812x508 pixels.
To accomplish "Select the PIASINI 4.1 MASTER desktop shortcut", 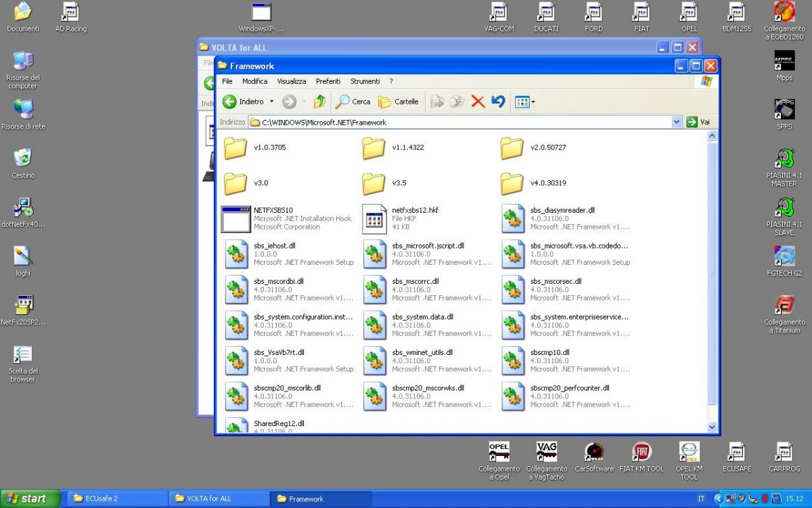I will click(x=784, y=167).
